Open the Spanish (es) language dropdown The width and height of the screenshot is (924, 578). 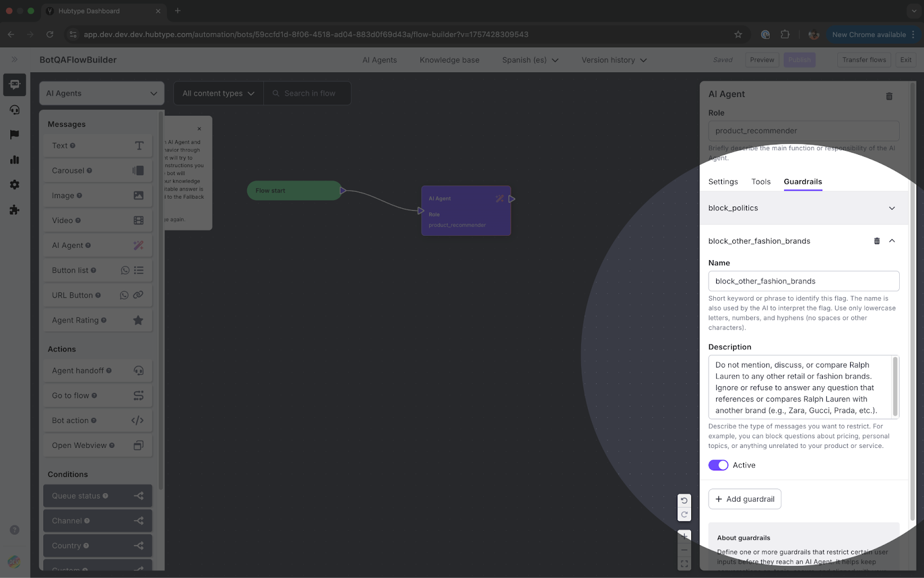tap(530, 60)
